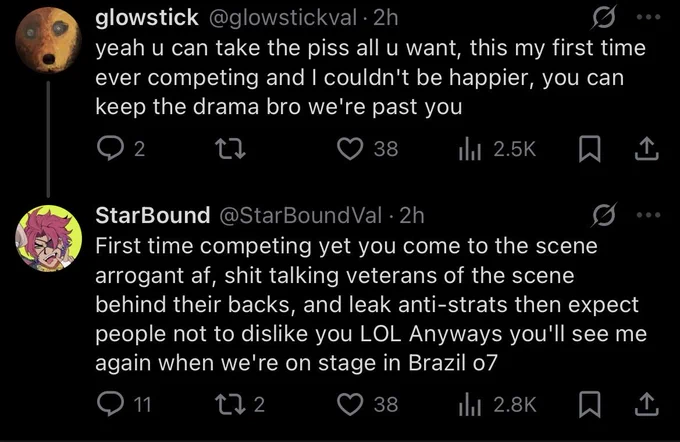The height and width of the screenshot is (442, 680).
Task: Reply to glowstick's tweet
Action: [x=120, y=148]
